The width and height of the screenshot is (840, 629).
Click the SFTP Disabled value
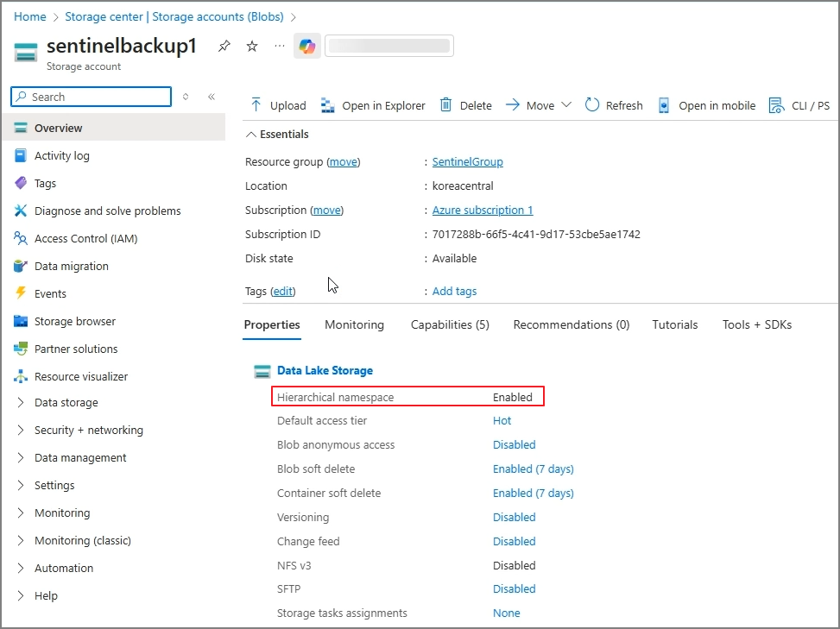pos(515,588)
